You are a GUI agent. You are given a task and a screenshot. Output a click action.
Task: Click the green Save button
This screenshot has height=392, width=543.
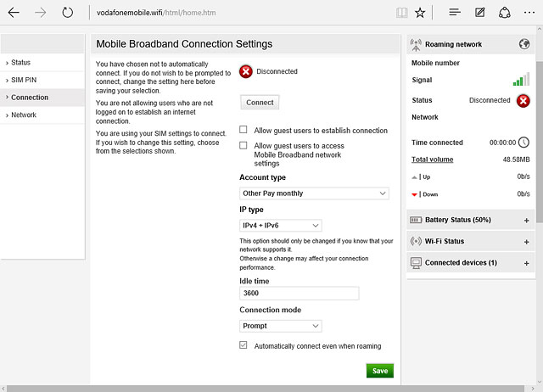379,371
